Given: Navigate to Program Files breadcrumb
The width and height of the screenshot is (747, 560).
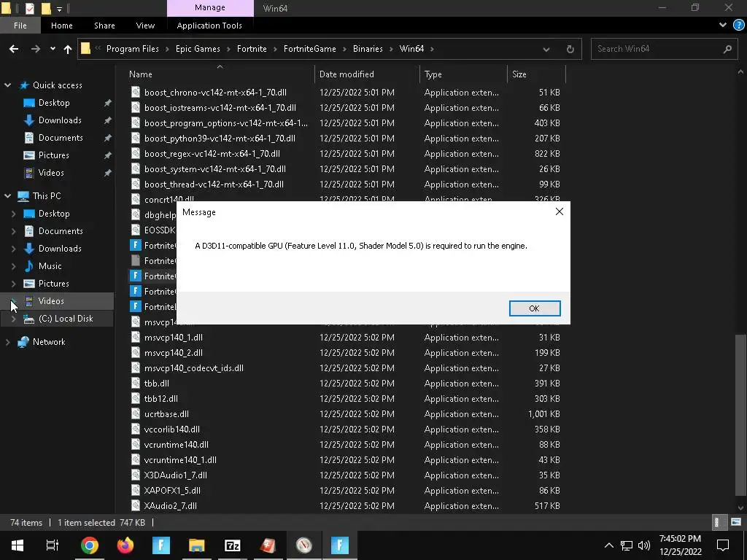Looking at the screenshot, I should pos(133,49).
